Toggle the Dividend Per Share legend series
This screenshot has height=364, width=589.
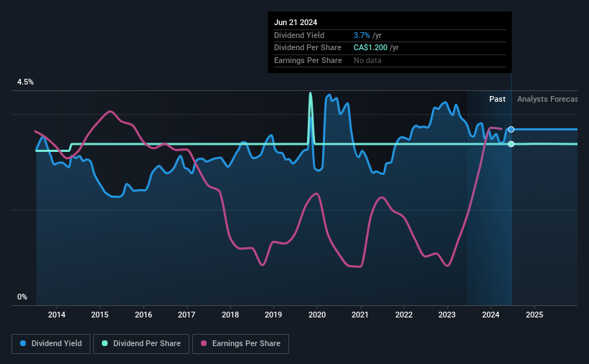tap(141, 344)
